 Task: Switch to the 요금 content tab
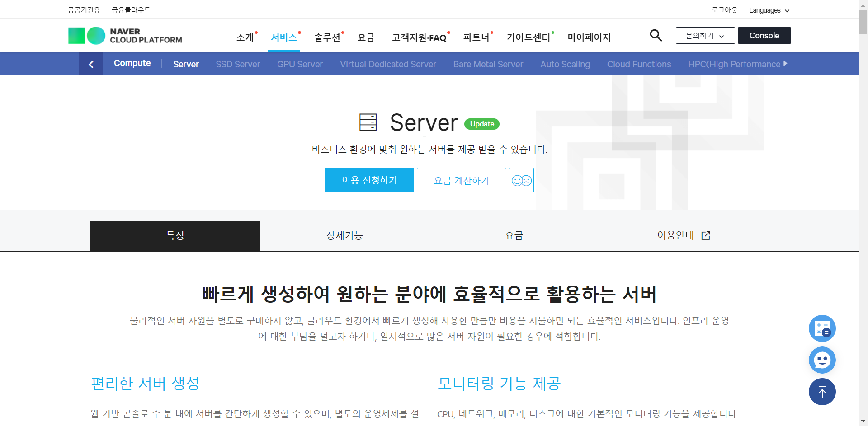click(514, 236)
